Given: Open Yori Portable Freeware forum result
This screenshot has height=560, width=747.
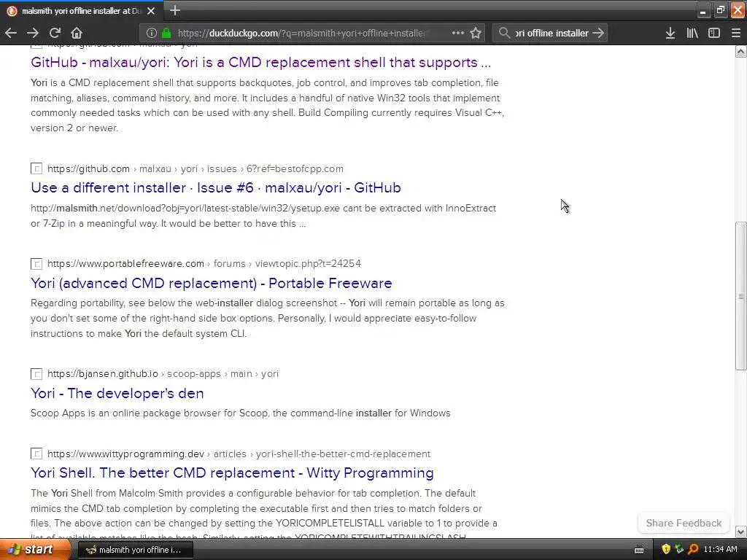Looking at the screenshot, I should (x=212, y=284).
